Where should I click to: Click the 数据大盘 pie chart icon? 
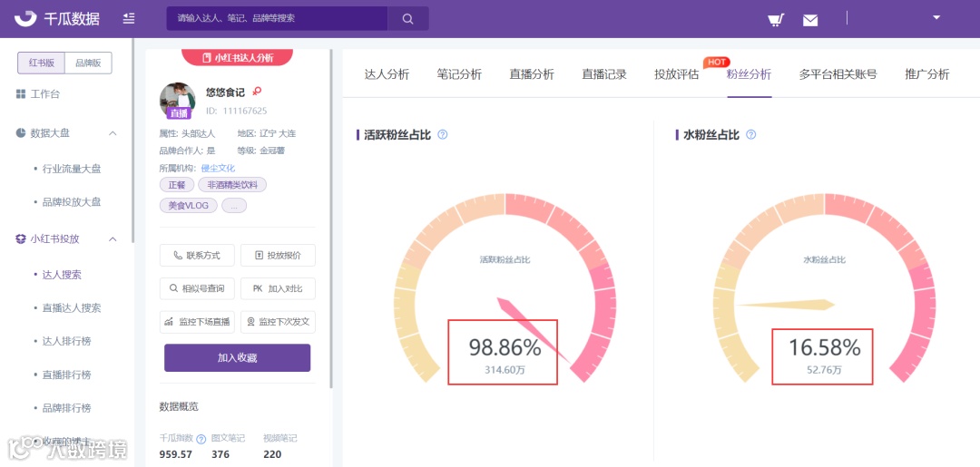pos(21,133)
